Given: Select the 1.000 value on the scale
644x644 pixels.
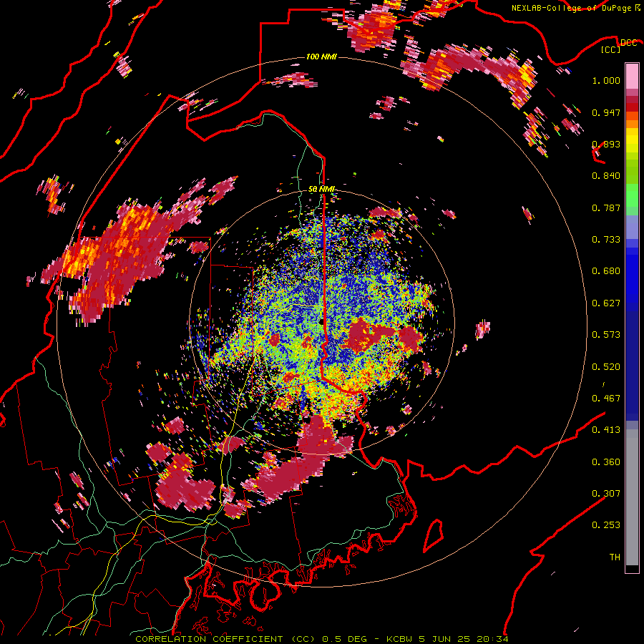Looking at the screenshot, I should point(606,80).
